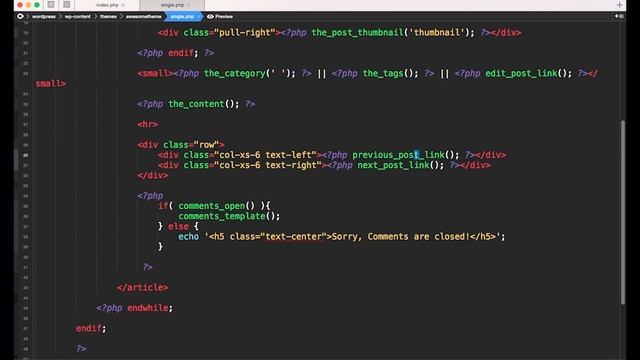The height and width of the screenshot is (360, 640).
Task: Click on the 'endwhile;' statement
Action: pyautogui.click(x=150, y=308)
